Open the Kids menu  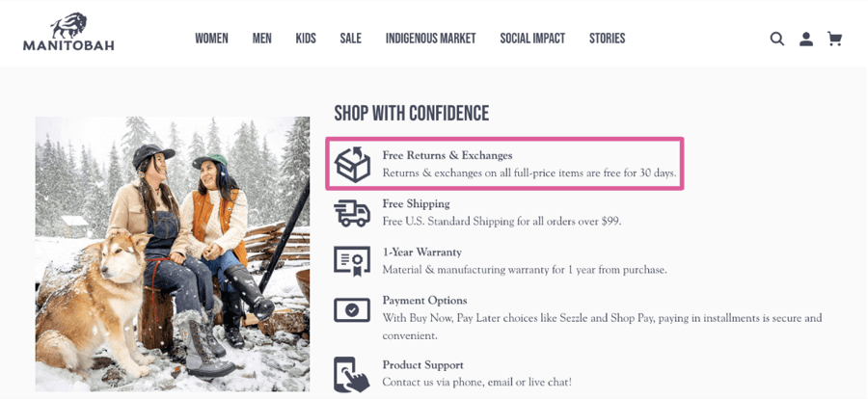306,39
